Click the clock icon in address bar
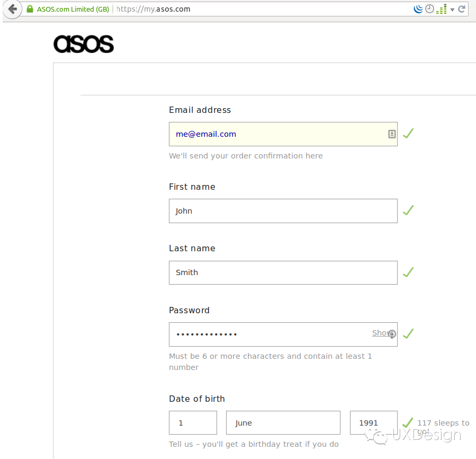The image size is (476, 459). coord(429,9)
